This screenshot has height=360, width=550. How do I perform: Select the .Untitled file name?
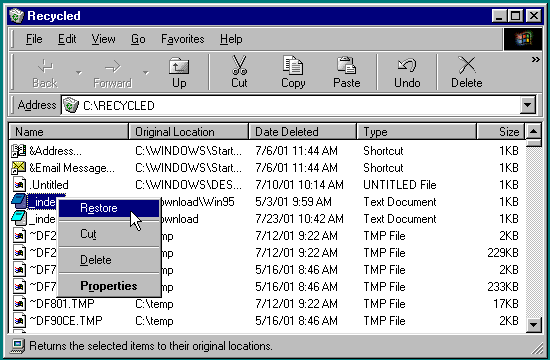tap(49, 185)
